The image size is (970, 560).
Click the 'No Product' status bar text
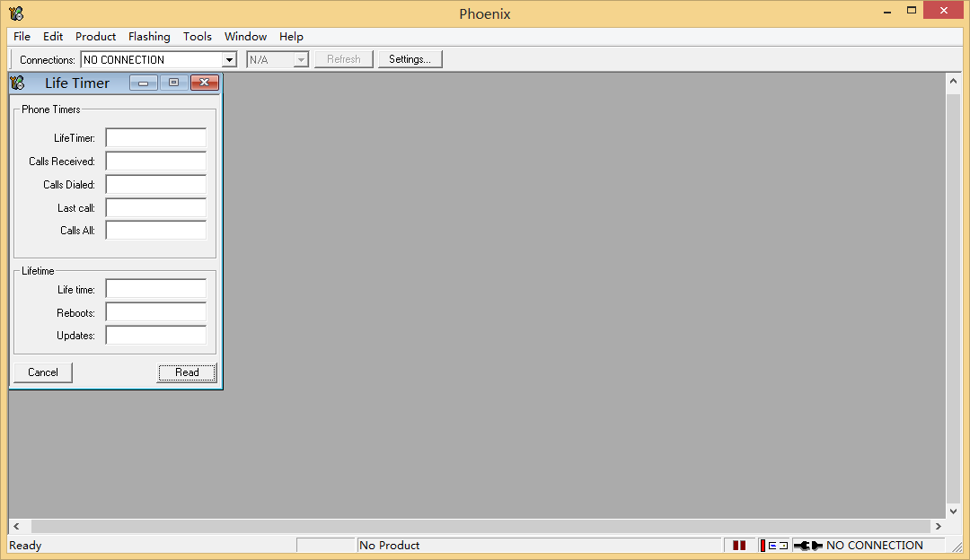389,545
